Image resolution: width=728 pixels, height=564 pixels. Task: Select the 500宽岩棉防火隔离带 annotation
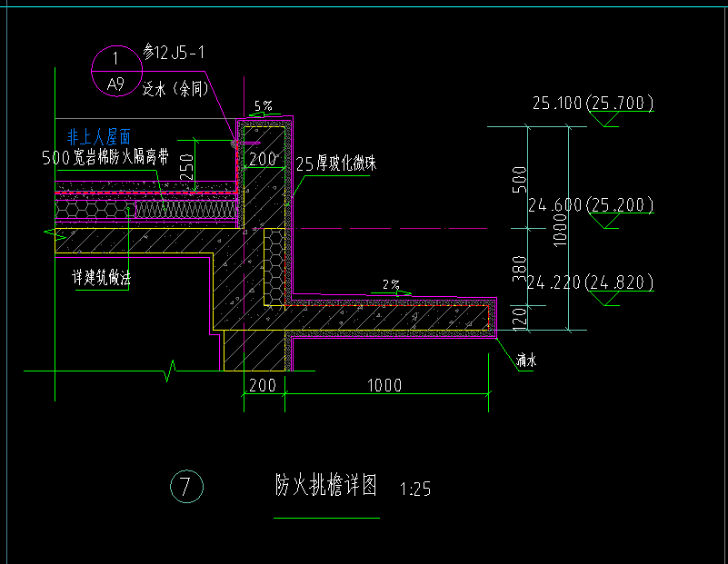[x=105, y=157]
